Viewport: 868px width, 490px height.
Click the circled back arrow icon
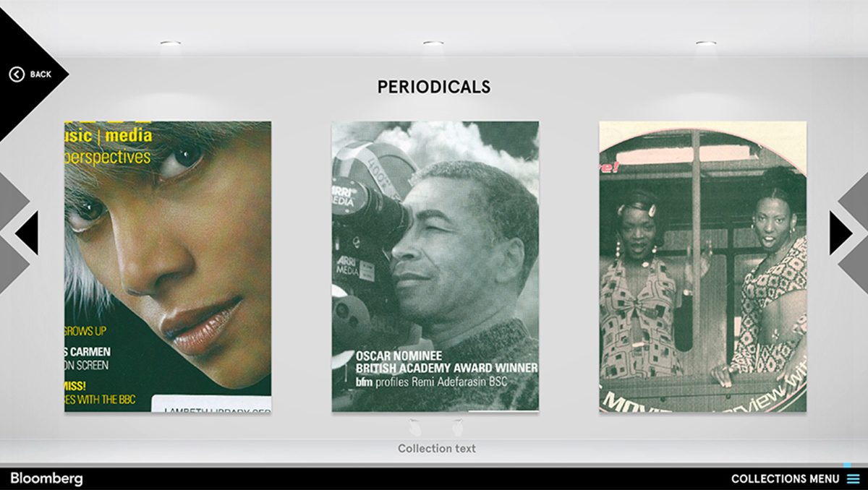tap(17, 74)
